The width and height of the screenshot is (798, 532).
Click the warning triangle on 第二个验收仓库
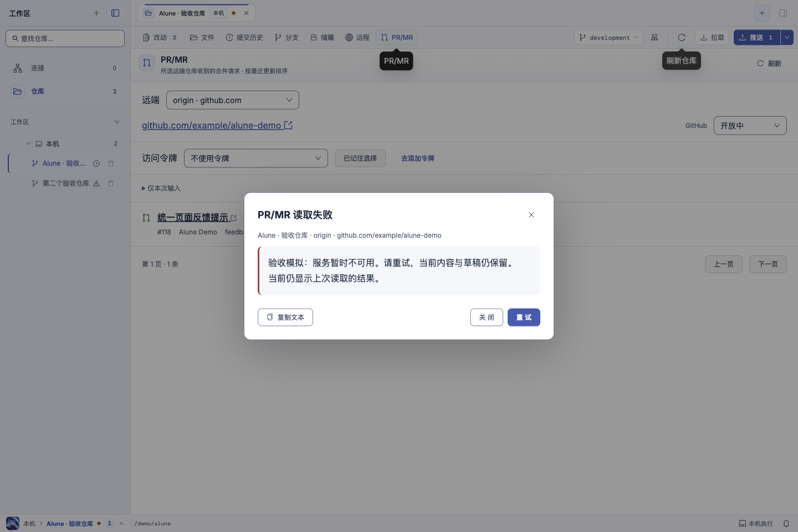(96, 183)
